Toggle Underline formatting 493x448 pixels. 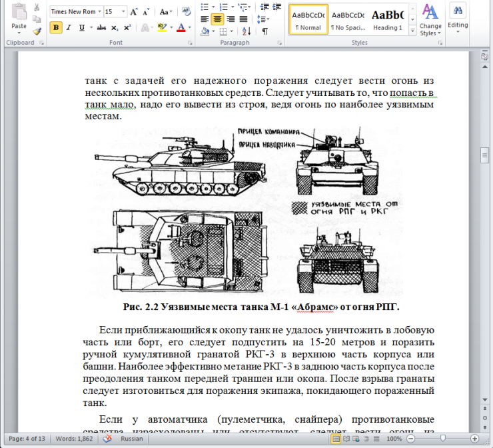coord(82,28)
